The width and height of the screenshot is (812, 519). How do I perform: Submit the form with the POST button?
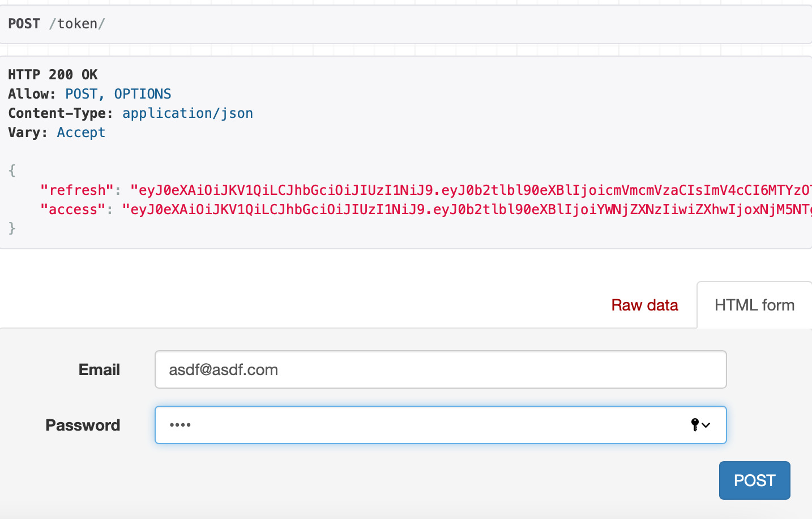[754, 480]
